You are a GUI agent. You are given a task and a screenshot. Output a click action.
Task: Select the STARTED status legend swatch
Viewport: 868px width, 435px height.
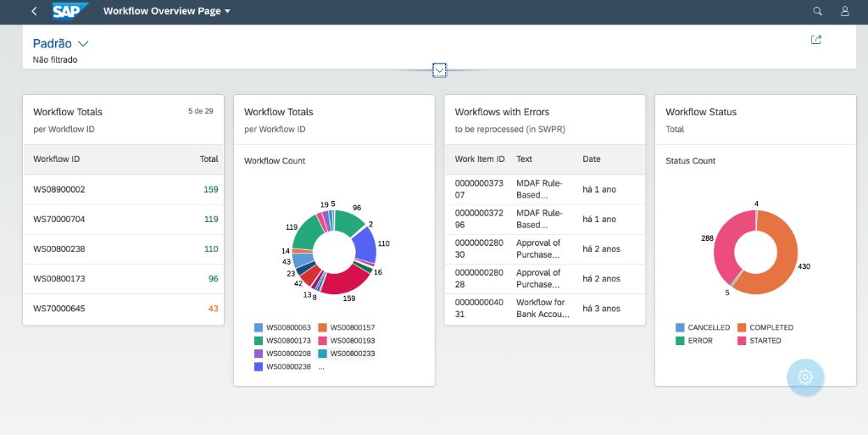pyautogui.click(x=742, y=341)
